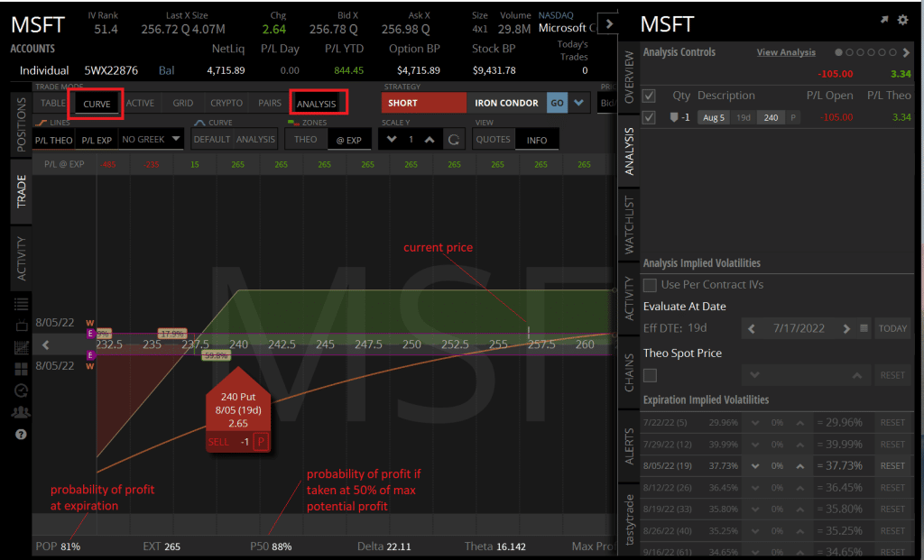Expand the strategy dropdown beside GO

(x=578, y=102)
